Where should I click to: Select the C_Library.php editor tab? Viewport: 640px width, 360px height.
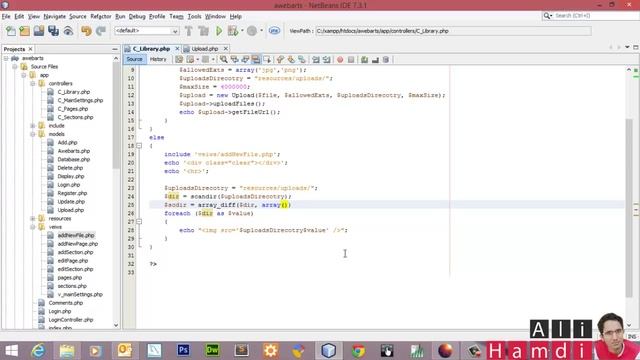tap(151, 49)
